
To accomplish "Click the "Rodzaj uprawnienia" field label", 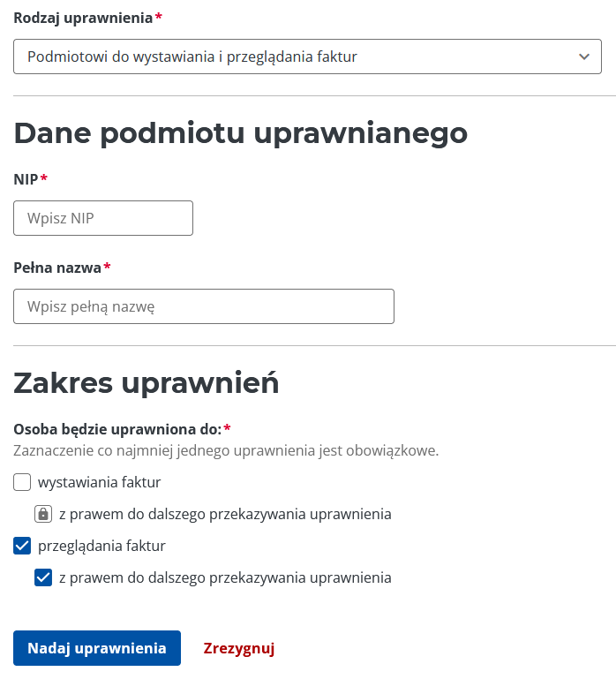I will coord(83,18).
